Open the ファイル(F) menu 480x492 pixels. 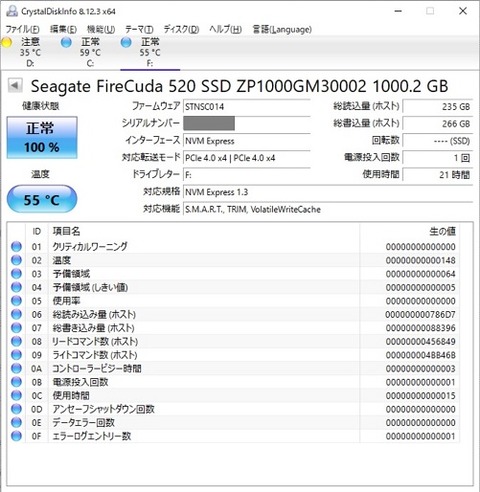(22, 29)
